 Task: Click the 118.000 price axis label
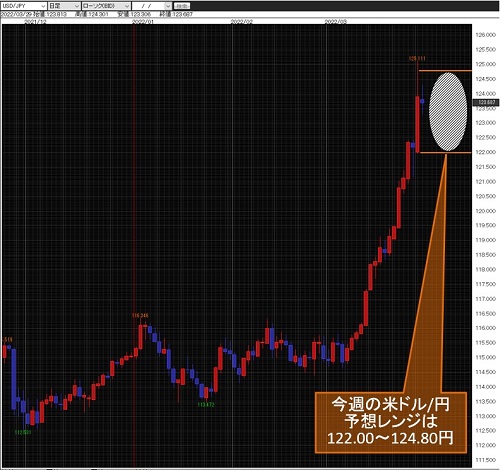click(486, 269)
